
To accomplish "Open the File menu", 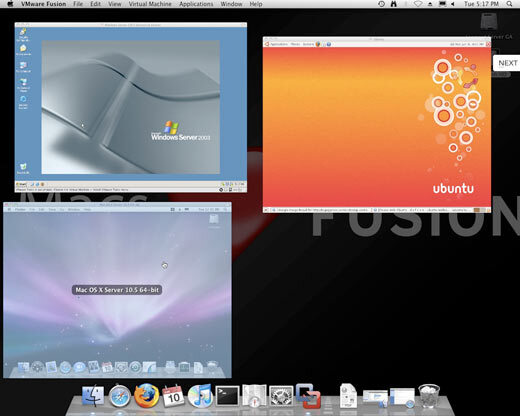I will (x=78, y=4).
